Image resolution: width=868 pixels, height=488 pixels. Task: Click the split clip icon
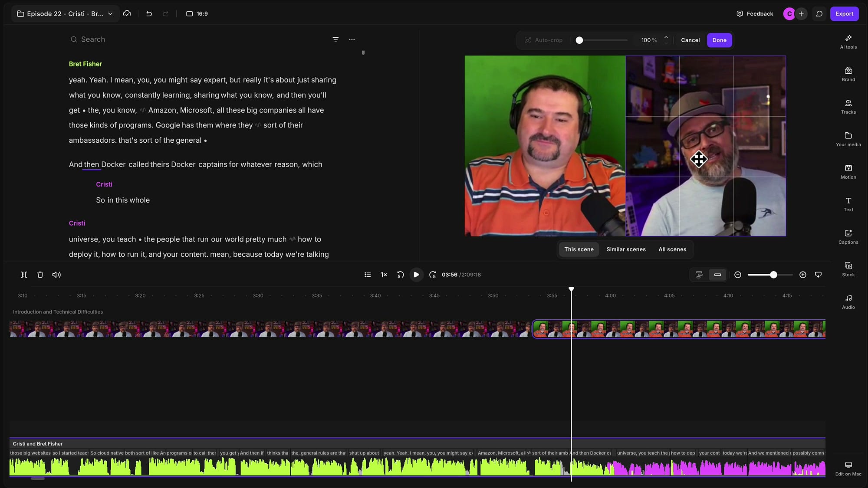[x=24, y=275]
